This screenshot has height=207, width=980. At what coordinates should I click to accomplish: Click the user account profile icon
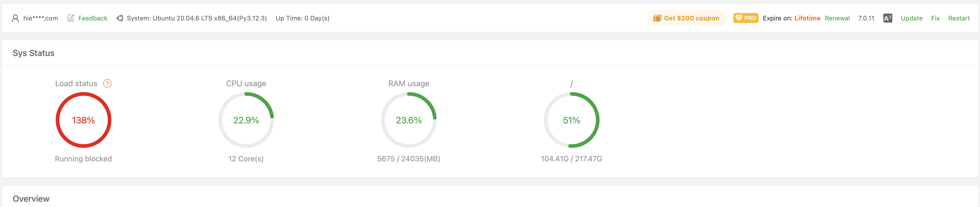pos(15,18)
